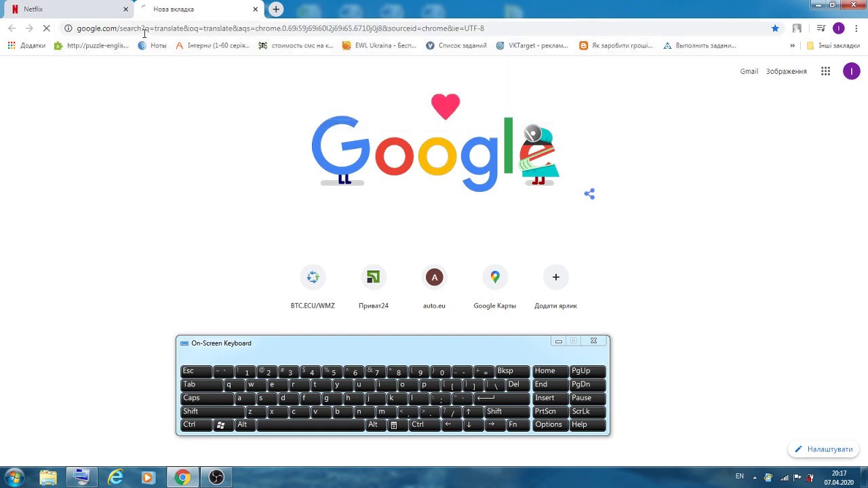Open the Gmail link
The height and width of the screenshot is (488, 868).
click(749, 71)
